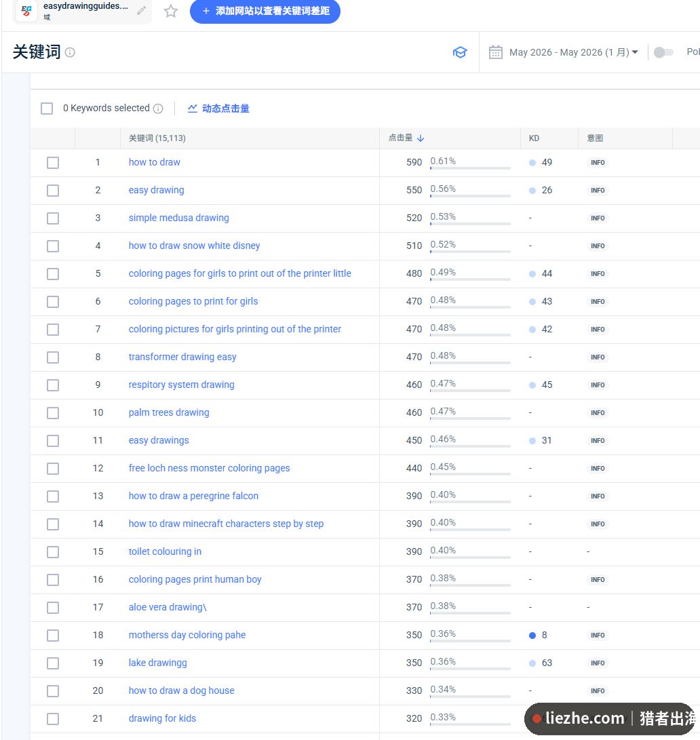Open keyword motherss day coloring pahe

click(187, 636)
